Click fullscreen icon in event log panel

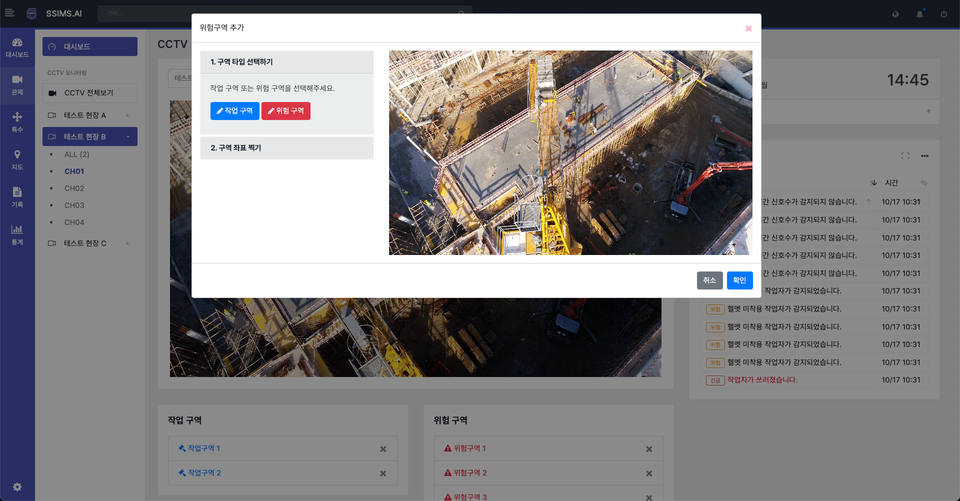(905, 156)
